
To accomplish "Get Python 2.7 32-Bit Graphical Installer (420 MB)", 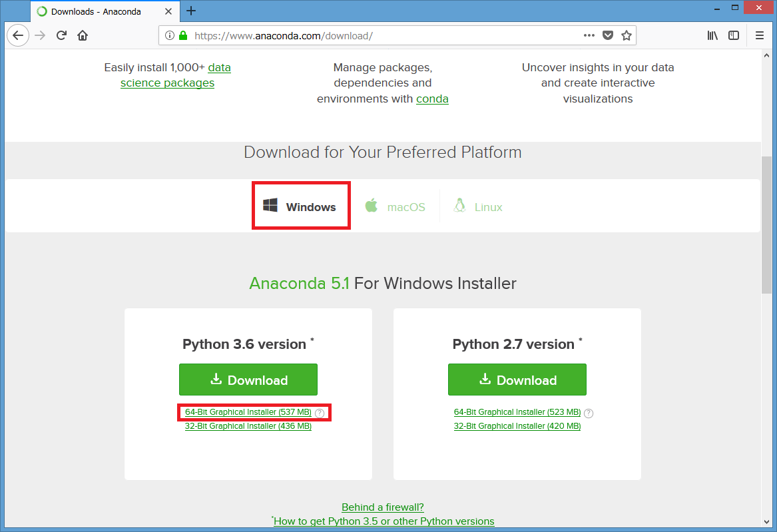I will [517, 426].
